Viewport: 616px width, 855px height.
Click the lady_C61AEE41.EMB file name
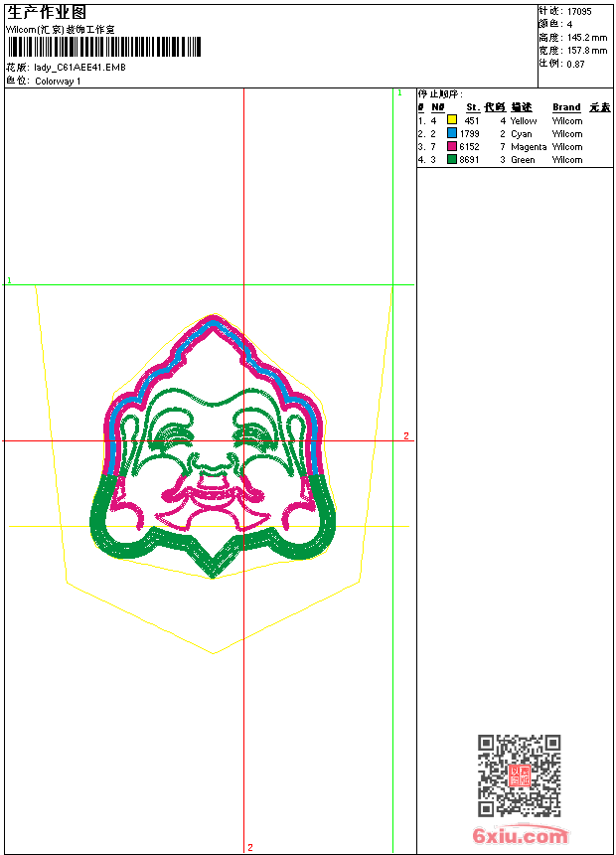click(x=79, y=67)
